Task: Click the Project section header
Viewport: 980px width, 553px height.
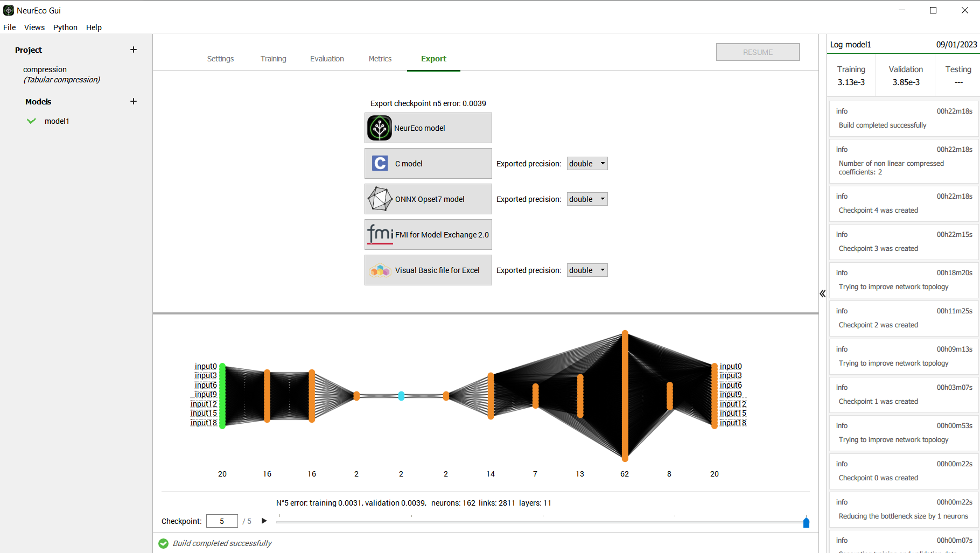Action: click(29, 50)
